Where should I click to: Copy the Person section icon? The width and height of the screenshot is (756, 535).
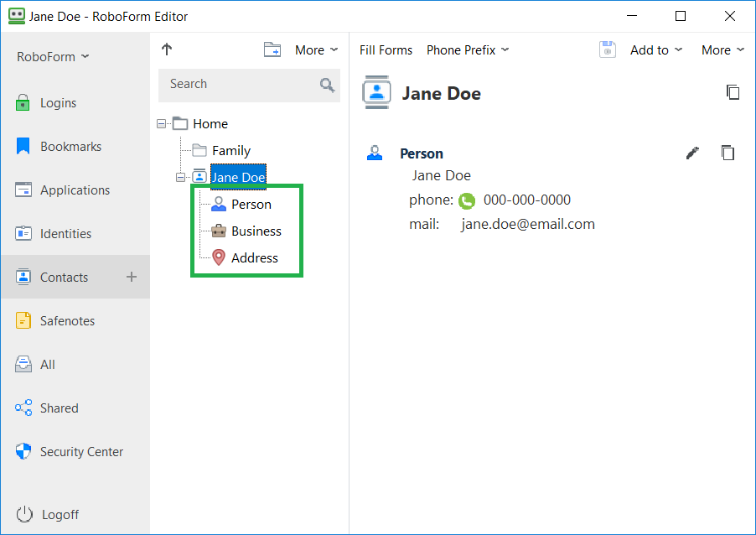(x=728, y=153)
